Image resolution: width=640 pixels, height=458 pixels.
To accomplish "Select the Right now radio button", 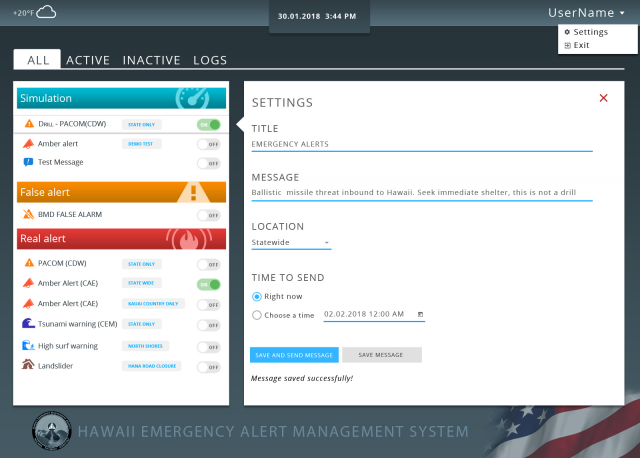I will (x=257, y=296).
